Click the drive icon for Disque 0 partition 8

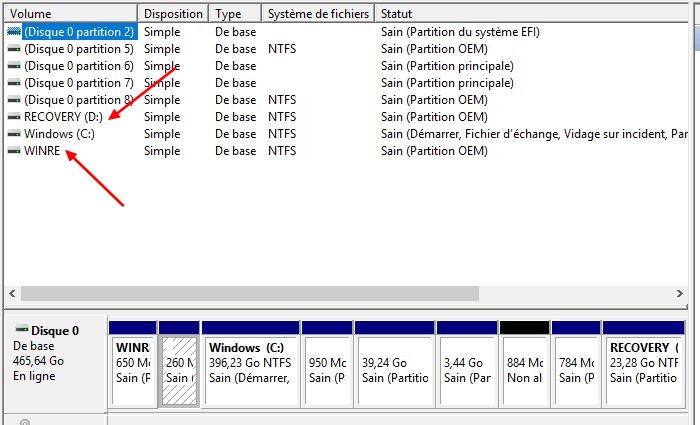tap(14, 100)
